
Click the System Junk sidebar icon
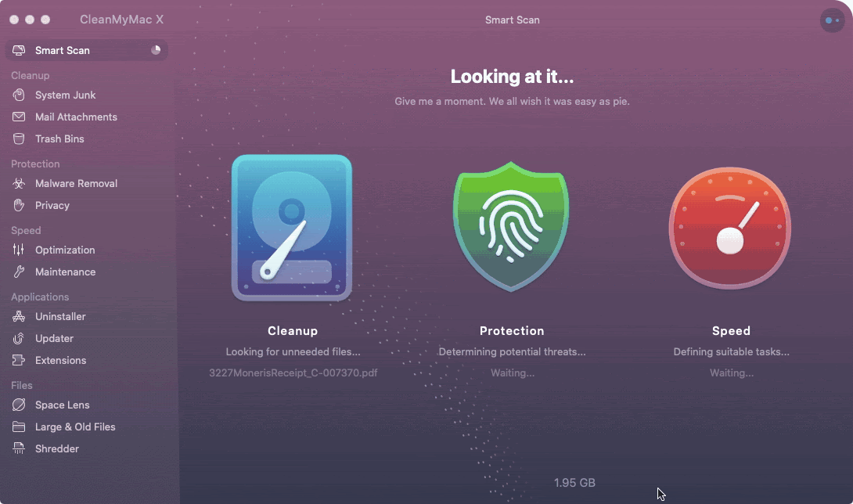[x=19, y=95]
